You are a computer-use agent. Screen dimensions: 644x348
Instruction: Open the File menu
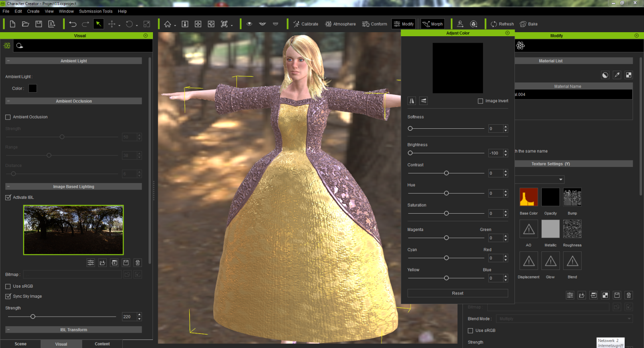[x=6, y=11]
